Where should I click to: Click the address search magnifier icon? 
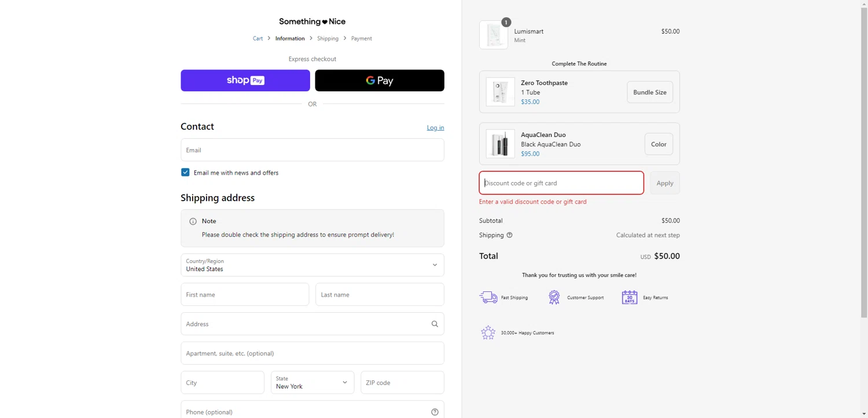[x=435, y=324]
